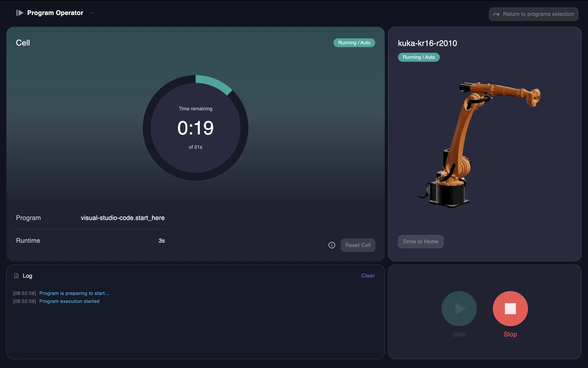Click the Program execution started log message
The image size is (588, 368).
click(69, 301)
